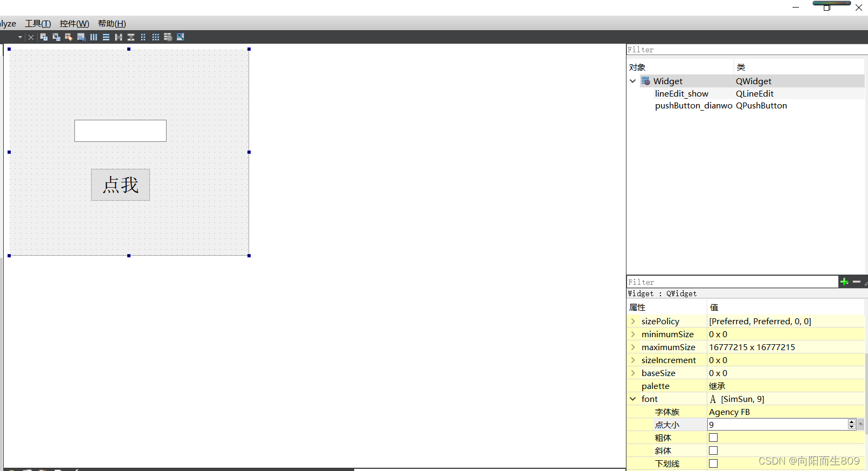Select pushButton_dianwo in the object tree
868x471 pixels.
pos(693,106)
